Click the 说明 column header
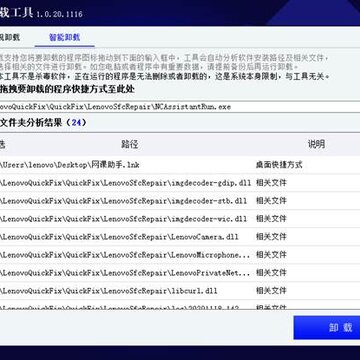The width and height of the screenshot is (360, 360). [x=316, y=144]
